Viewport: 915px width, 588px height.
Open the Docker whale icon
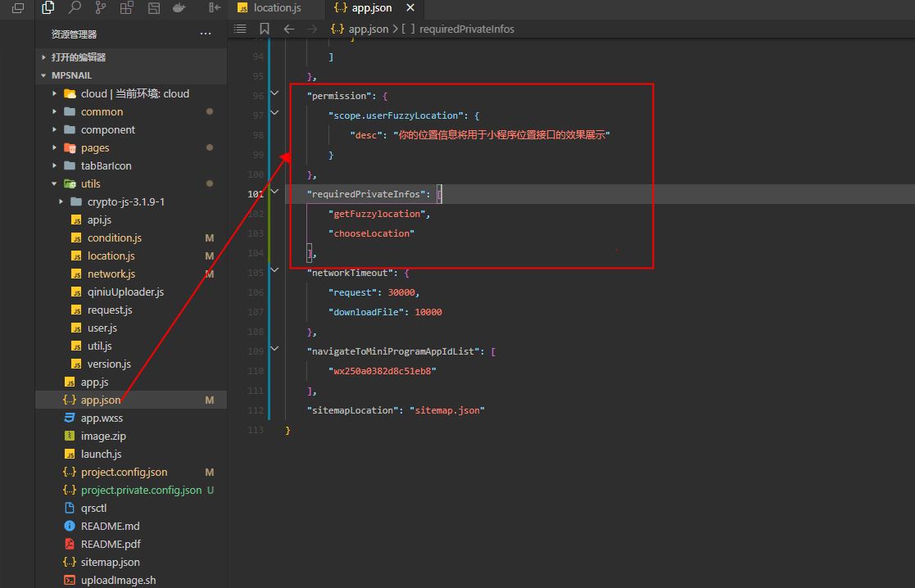click(x=179, y=7)
